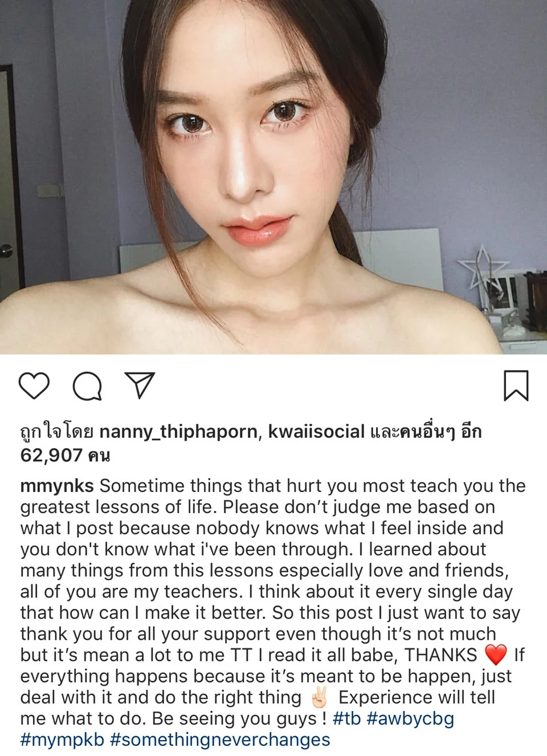Tap the selfie photo of the post
The width and height of the screenshot is (547, 756).
273,177
